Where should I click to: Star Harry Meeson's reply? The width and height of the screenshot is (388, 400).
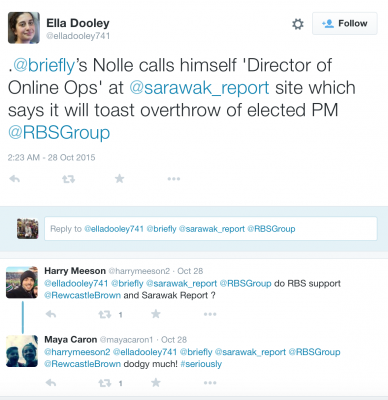156,314
